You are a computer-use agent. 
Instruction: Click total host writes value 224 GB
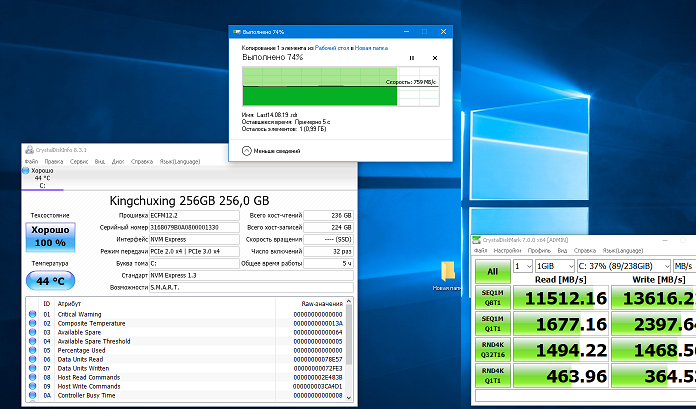pyautogui.click(x=329, y=227)
